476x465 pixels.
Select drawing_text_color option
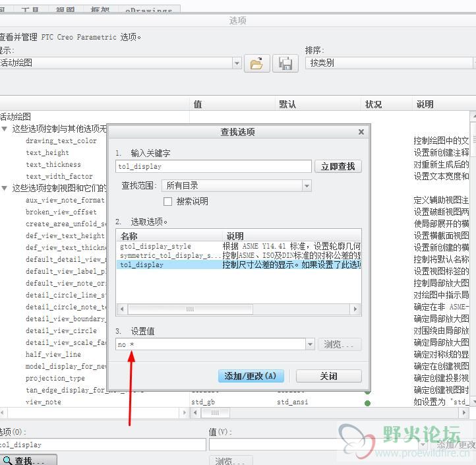click(x=61, y=140)
